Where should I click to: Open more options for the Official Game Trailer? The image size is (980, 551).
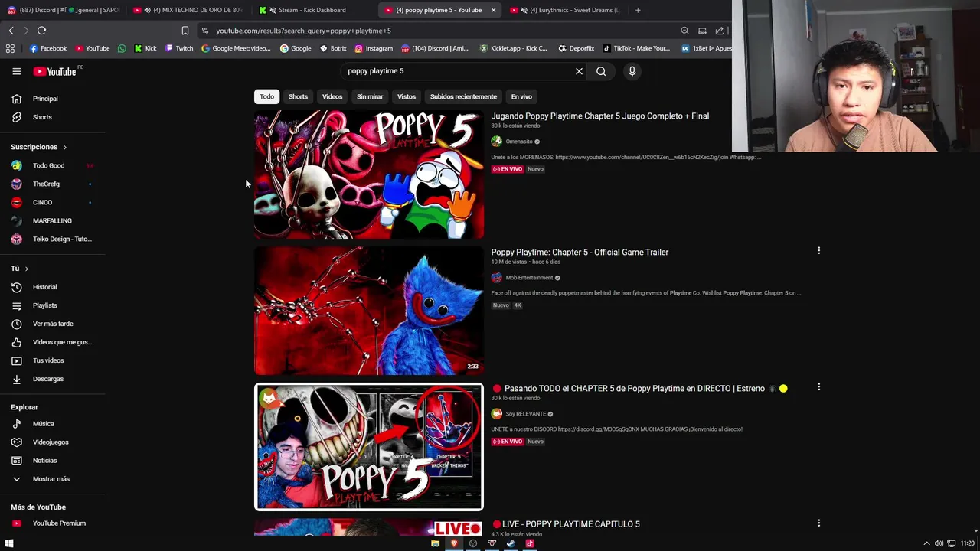tap(818, 251)
